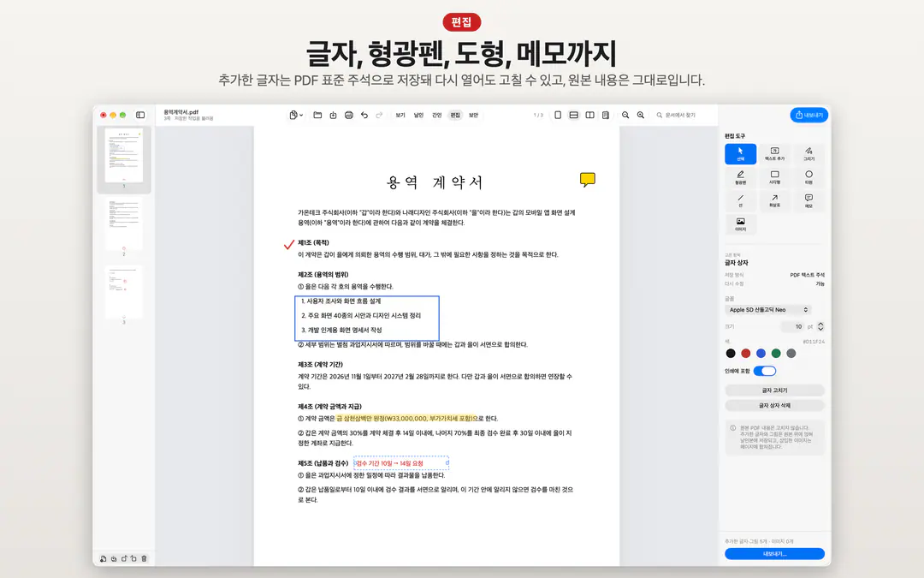Click the duplicate page icon in sidebar footer

pyautogui.click(x=114, y=558)
